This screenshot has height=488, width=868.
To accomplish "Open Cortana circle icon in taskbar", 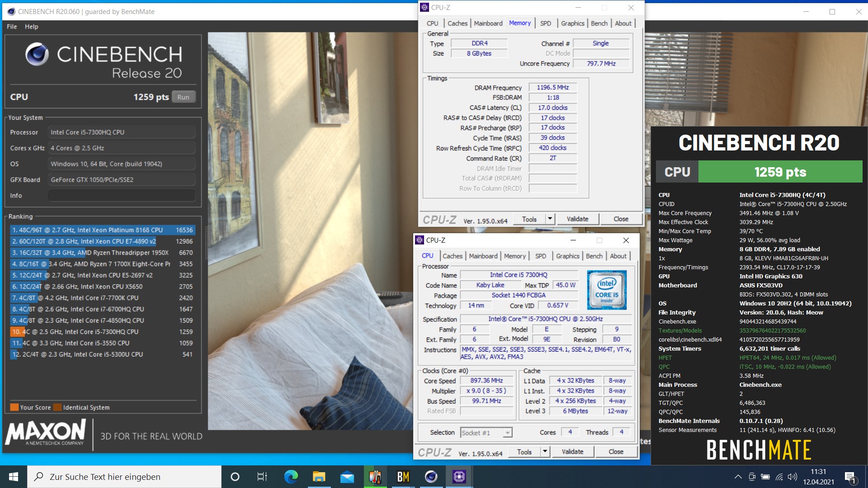I will [235, 477].
